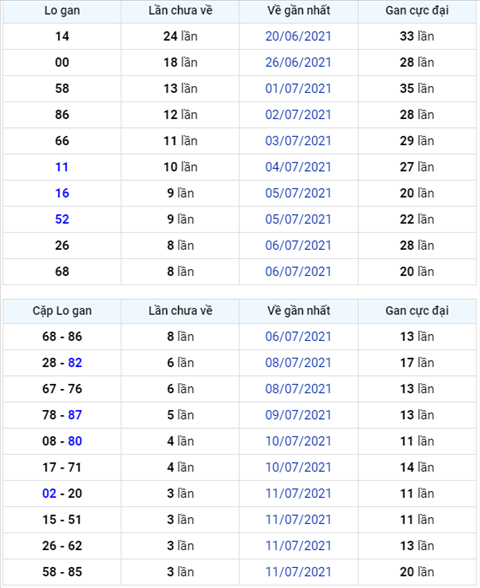Image resolution: width=480 pixels, height=588 pixels.
Task: Select Lo gan number 58
Action: point(62,89)
